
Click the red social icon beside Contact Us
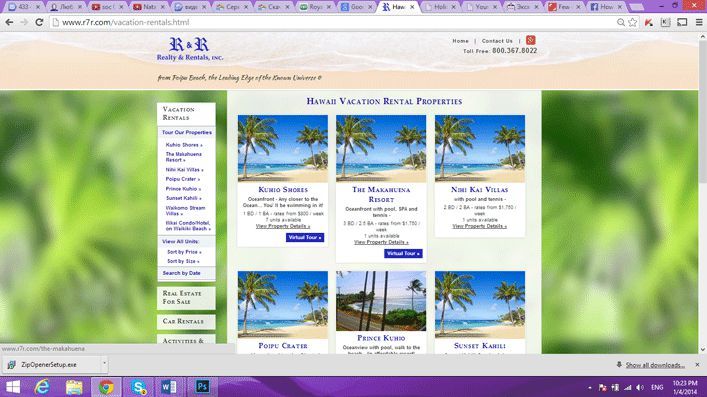coord(531,40)
